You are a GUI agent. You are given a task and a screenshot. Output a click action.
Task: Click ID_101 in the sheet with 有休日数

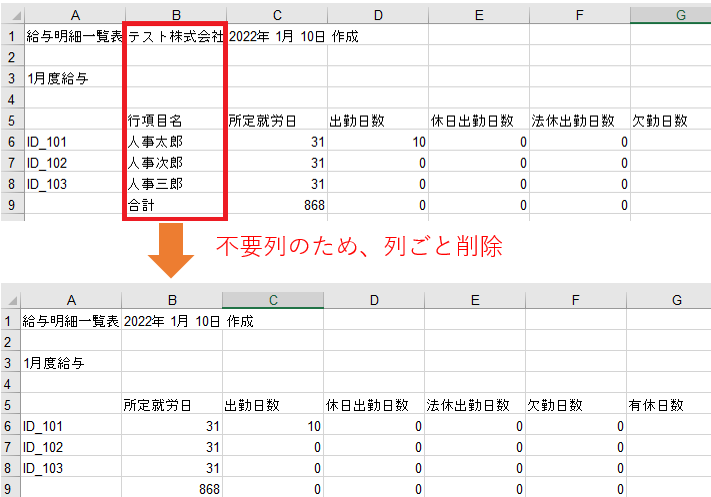[x=71, y=426]
